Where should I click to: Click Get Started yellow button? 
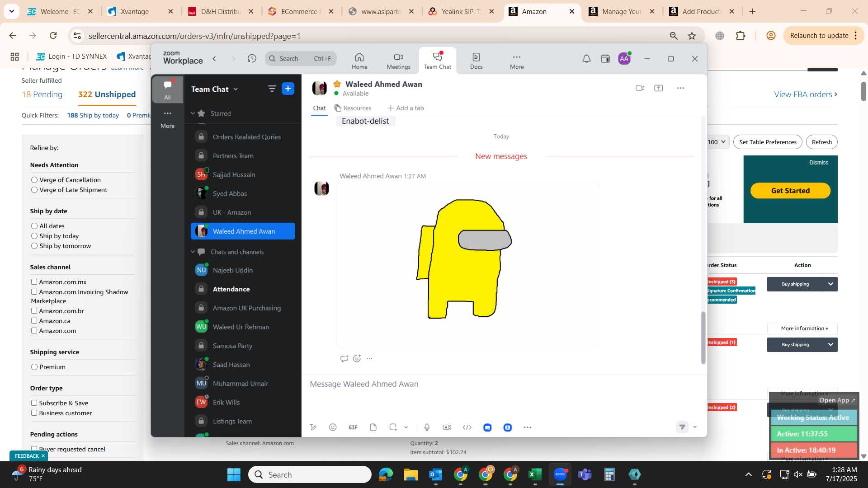(790, 191)
